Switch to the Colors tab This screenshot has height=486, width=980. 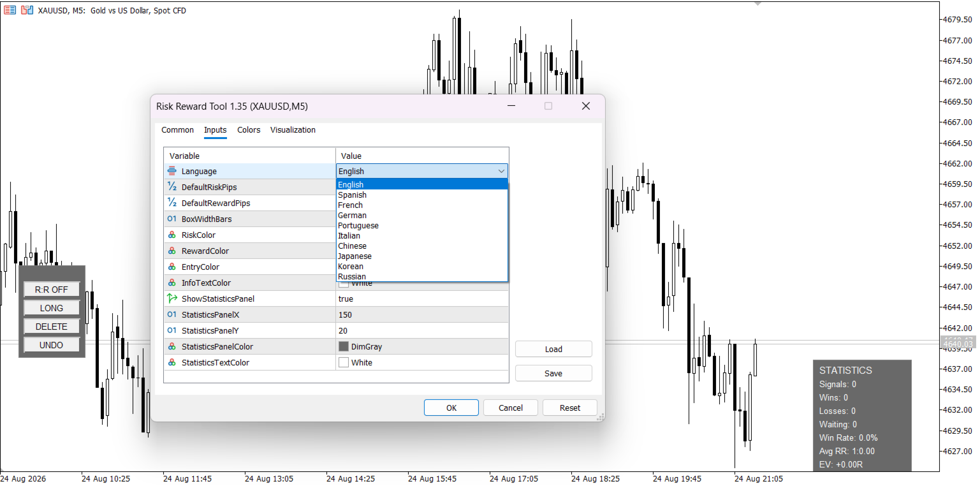tap(249, 130)
